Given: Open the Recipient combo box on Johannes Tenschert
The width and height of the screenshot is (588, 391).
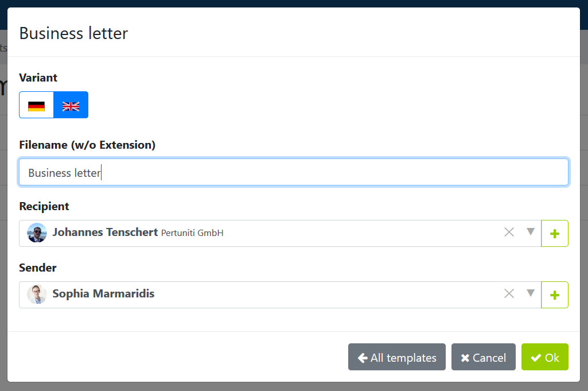Looking at the screenshot, I should click(x=280, y=234).
